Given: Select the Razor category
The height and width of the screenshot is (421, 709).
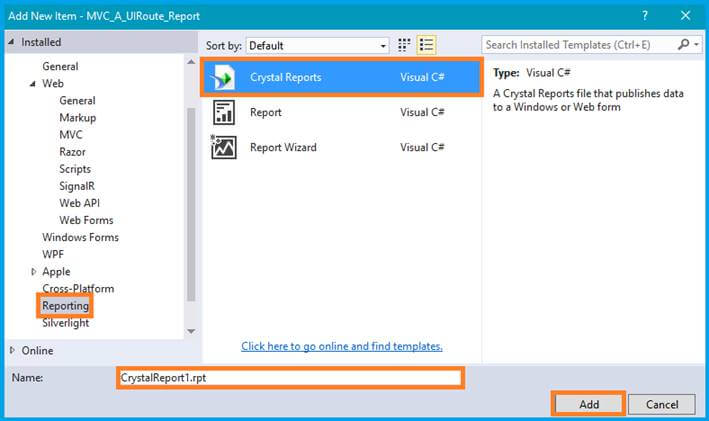Looking at the screenshot, I should (72, 152).
